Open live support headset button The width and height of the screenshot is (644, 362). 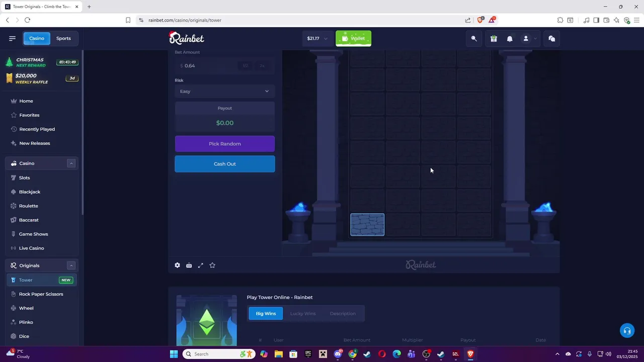point(627,330)
